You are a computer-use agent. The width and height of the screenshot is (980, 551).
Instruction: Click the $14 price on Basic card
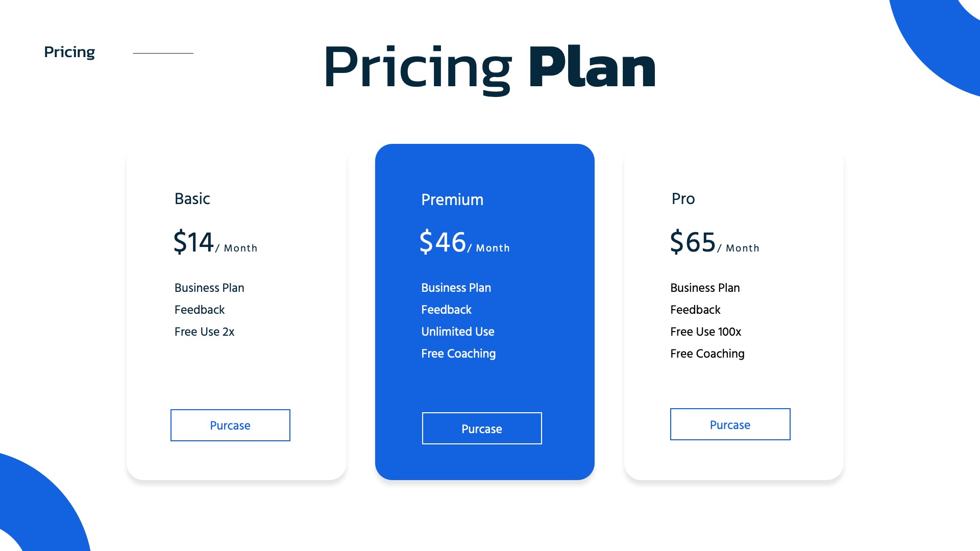point(193,242)
